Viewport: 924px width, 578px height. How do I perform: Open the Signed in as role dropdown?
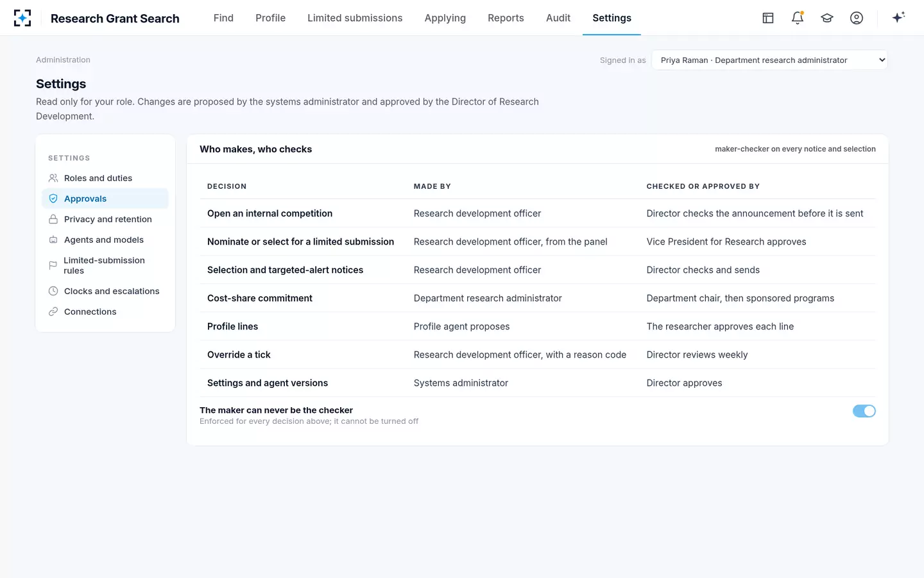[769, 60]
